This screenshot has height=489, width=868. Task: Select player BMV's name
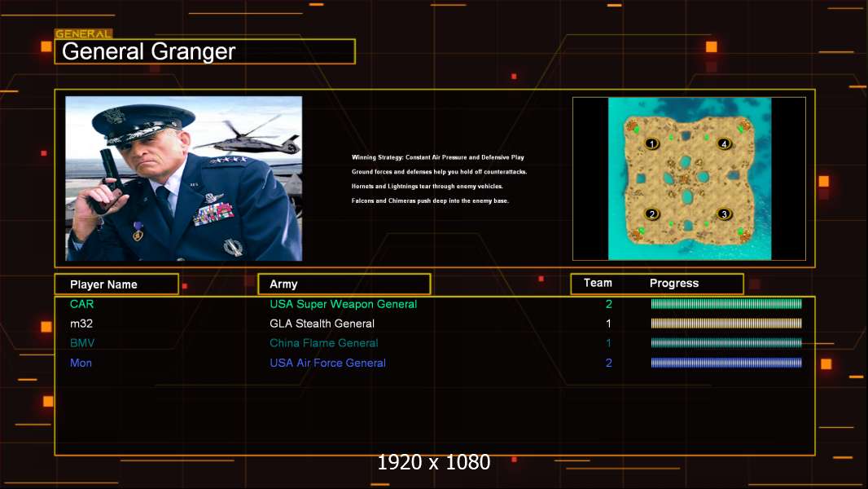point(82,343)
